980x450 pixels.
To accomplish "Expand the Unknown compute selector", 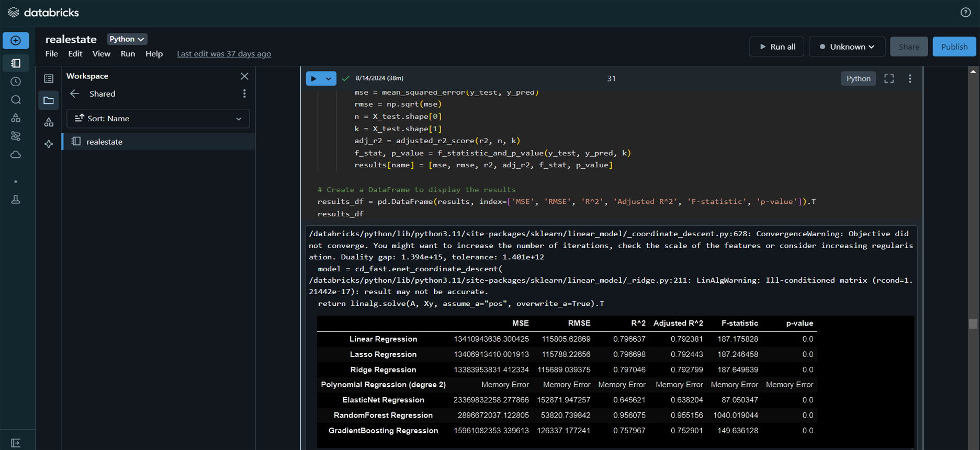I will pos(847,47).
